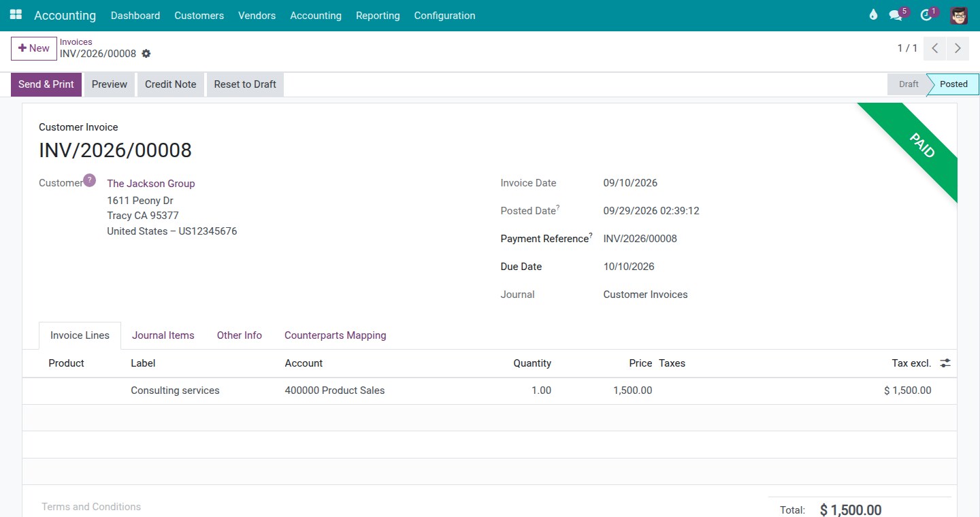Image resolution: width=980 pixels, height=517 pixels.
Task: Switch to the Journal Items tab
Action: [x=163, y=335]
